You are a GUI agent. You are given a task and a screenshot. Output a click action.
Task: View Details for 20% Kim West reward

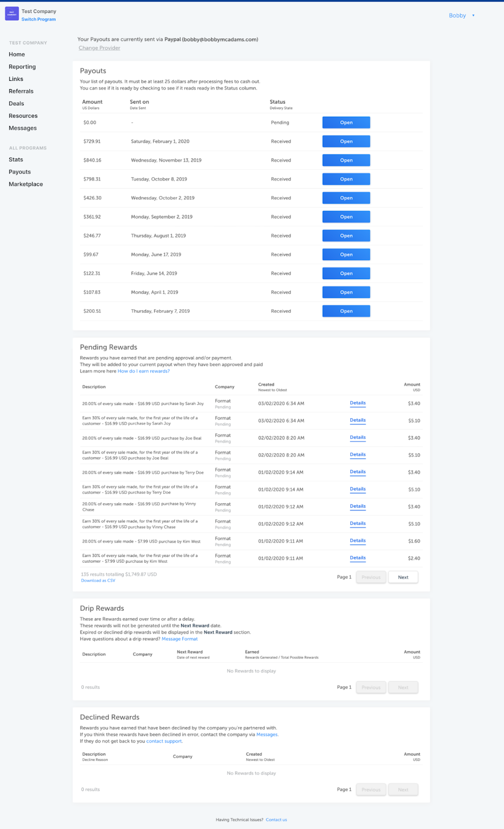[357, 540]
